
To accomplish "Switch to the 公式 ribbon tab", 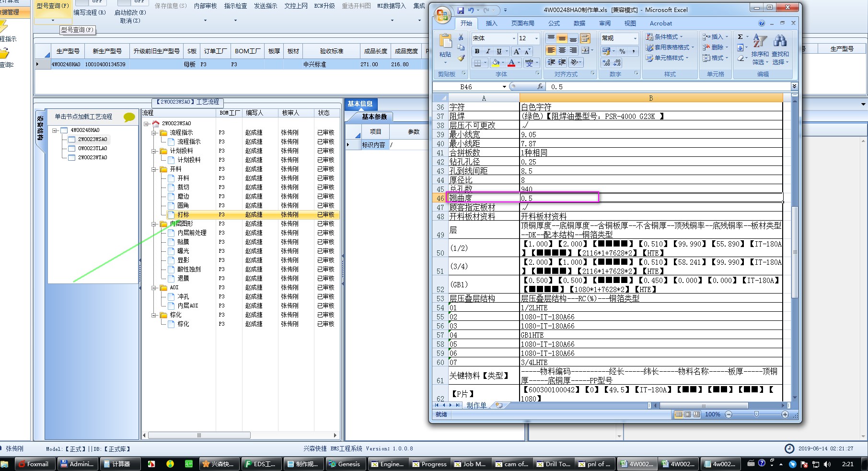I will click(554, 23).
